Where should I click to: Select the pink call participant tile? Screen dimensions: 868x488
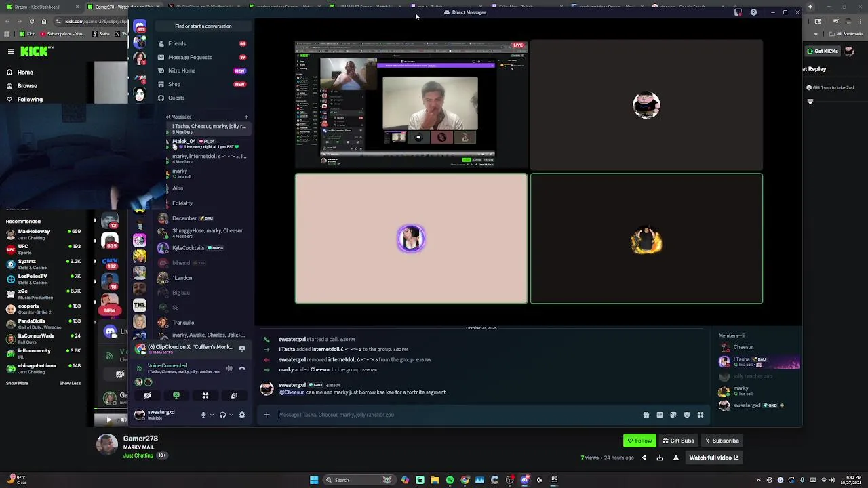coord(411,239)
